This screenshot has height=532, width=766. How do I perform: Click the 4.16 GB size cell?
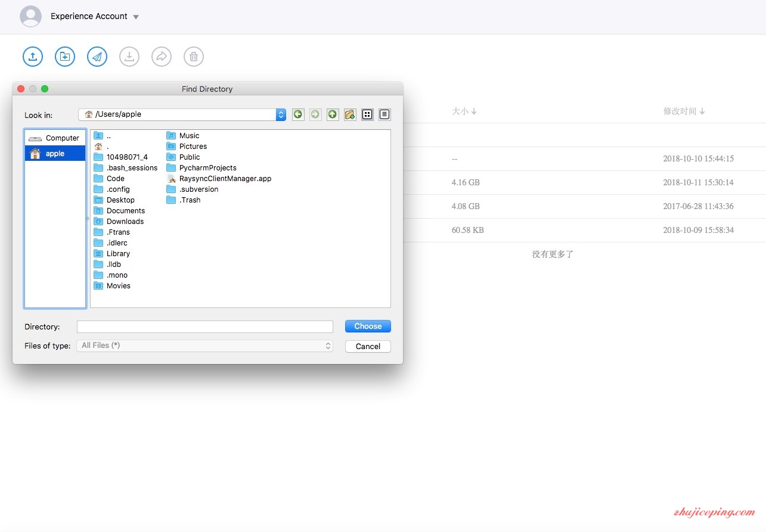coord(466,182)
